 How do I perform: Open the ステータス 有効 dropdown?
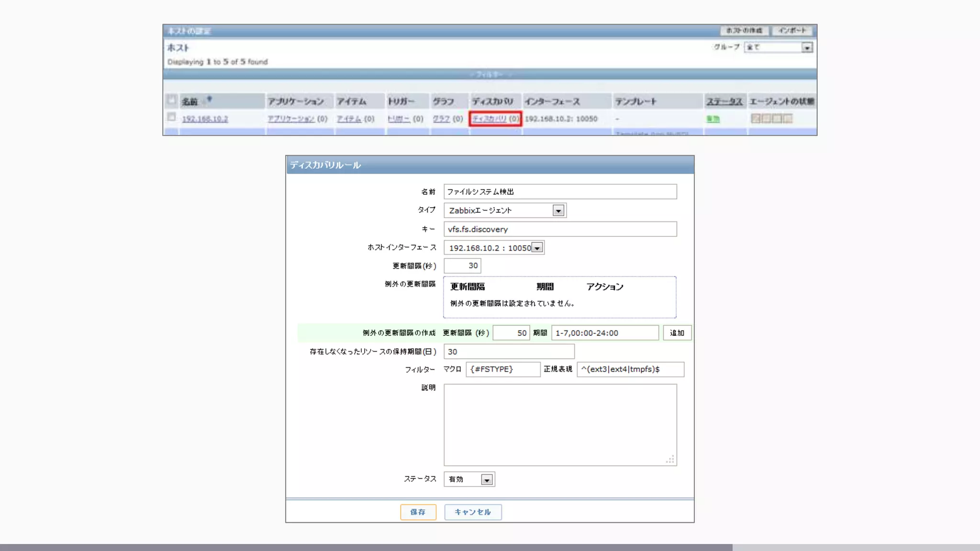pos(487,480)
